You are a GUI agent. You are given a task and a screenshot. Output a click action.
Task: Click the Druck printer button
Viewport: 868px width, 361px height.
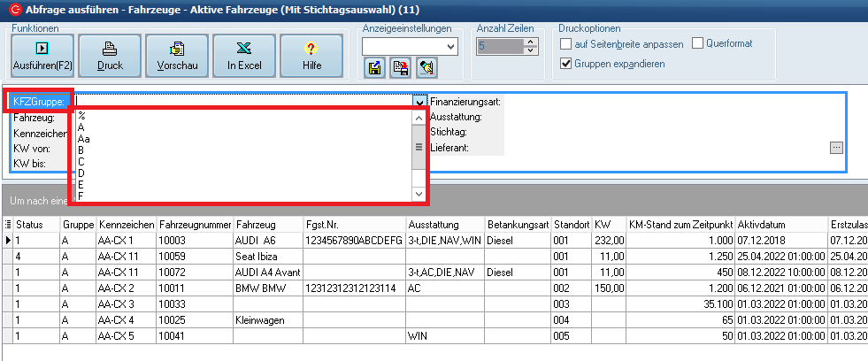110,57
